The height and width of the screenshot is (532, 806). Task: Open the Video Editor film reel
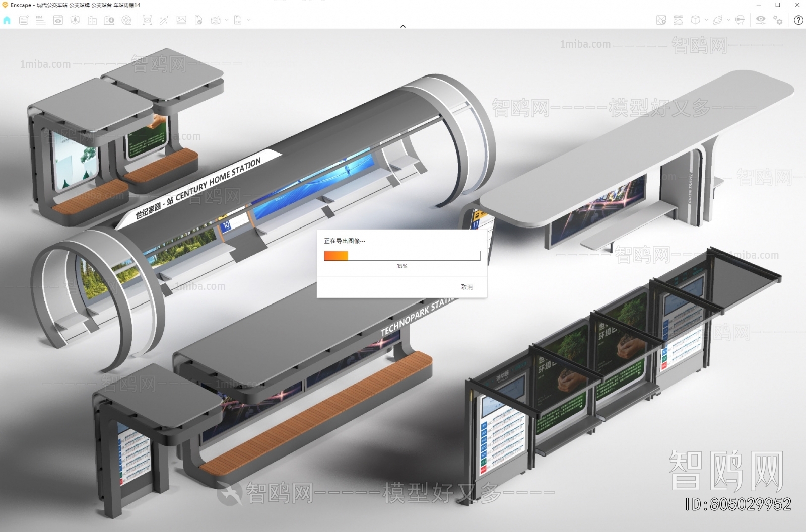(x=126, y=20)
